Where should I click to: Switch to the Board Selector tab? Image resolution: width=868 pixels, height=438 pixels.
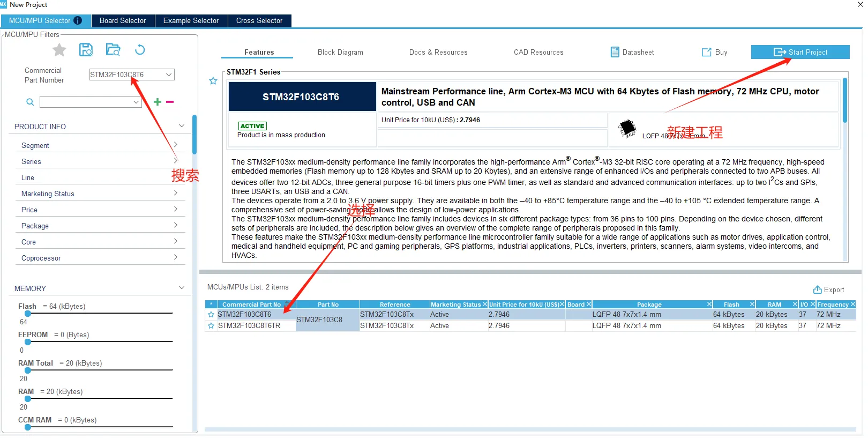(x=123, y=21)
